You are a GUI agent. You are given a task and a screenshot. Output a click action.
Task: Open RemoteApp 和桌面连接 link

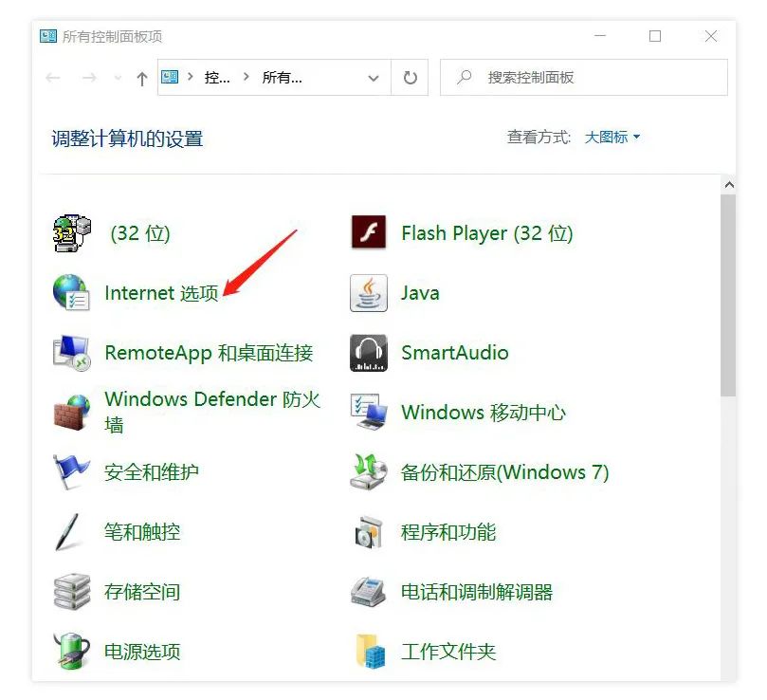click(x=209, y=353)
